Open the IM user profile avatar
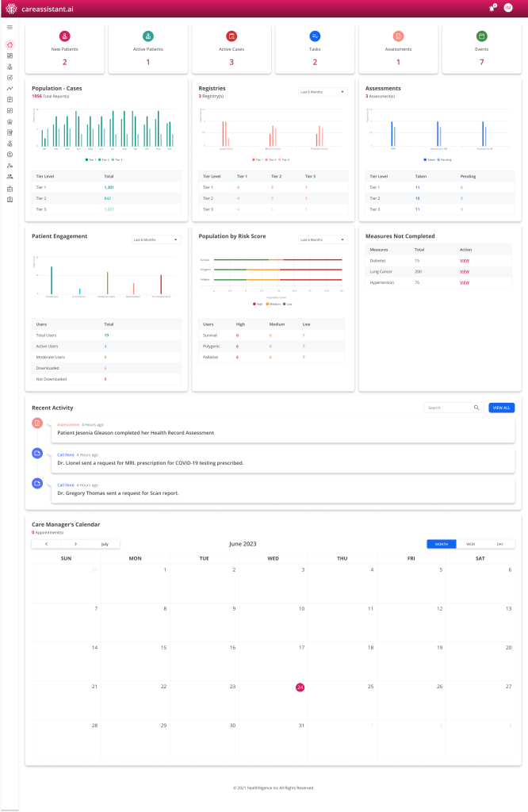This screenshot has height=812, width=528. click(508, 8)
